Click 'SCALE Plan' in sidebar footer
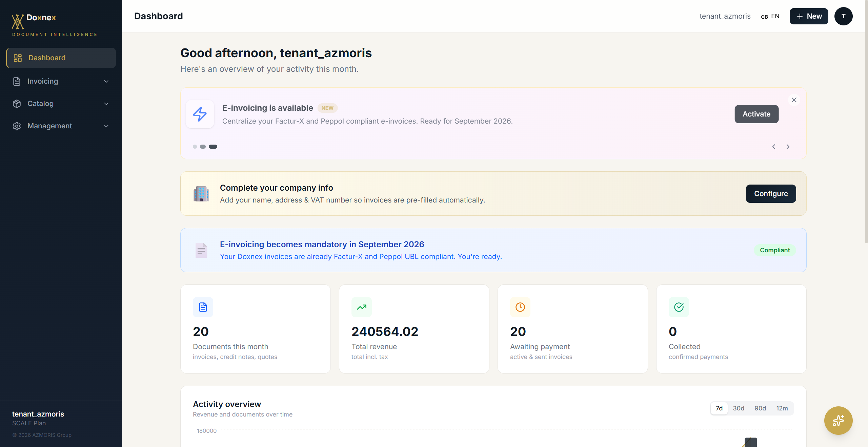868x447 pixels. coord(29,423)
